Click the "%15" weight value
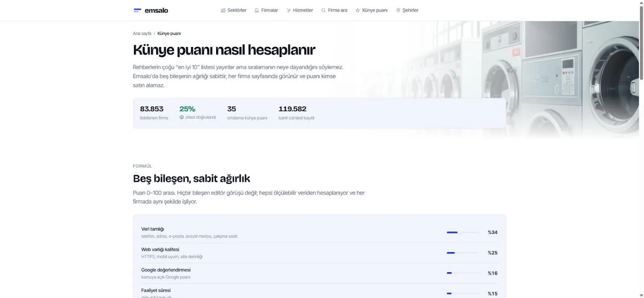Screen dimensions: 644x298 [493, 294]
